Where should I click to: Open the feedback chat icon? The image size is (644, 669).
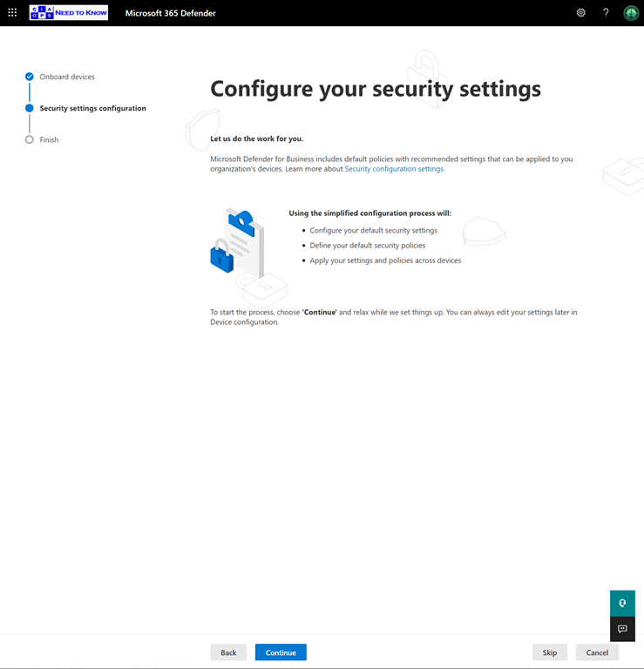point(622,629)
